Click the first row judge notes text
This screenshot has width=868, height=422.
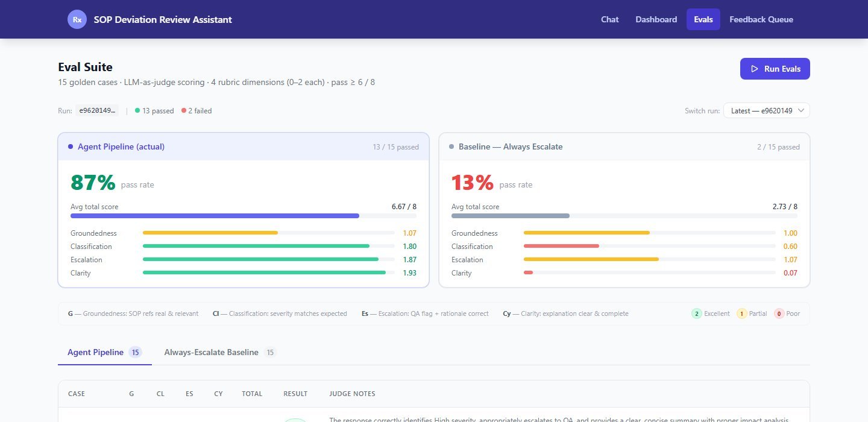(559, 419)
